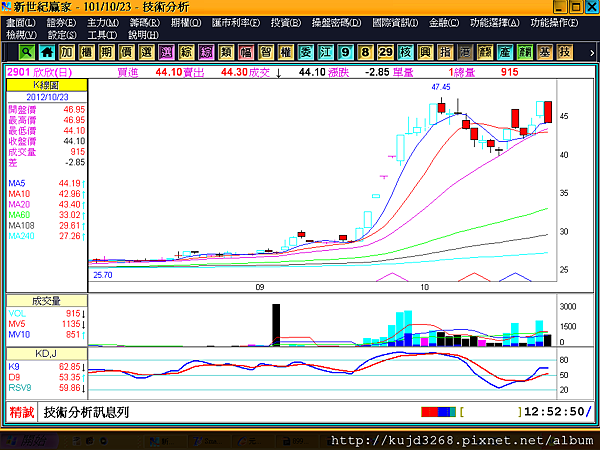Click the home icon in toolbar
600x450 pixels.
pyautogui.click(x=47, y=52)
